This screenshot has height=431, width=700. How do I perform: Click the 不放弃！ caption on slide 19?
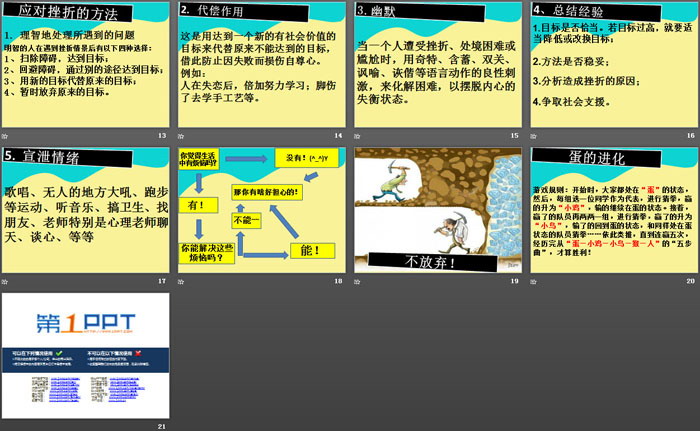431,262
